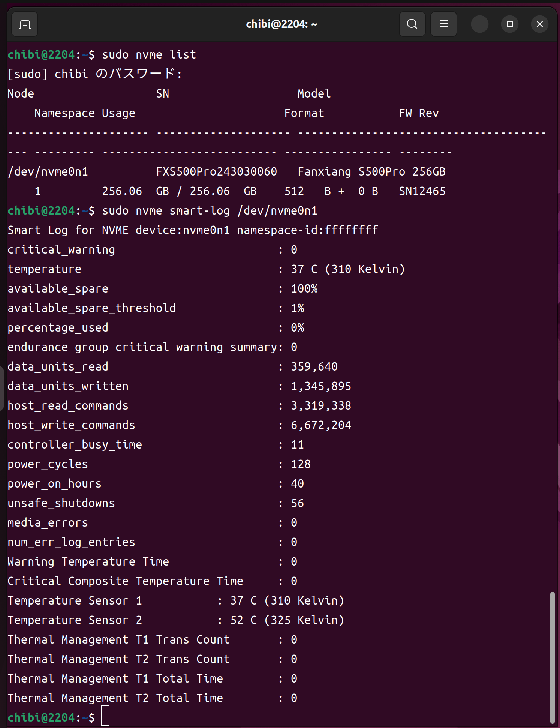Screen dimensions: 560x728
Task: Open the hamburger main menu
Action: tap(443, 24)
